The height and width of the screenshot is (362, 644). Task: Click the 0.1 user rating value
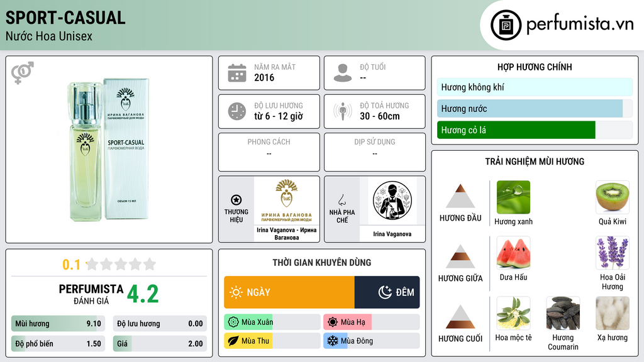click(71, 265)
